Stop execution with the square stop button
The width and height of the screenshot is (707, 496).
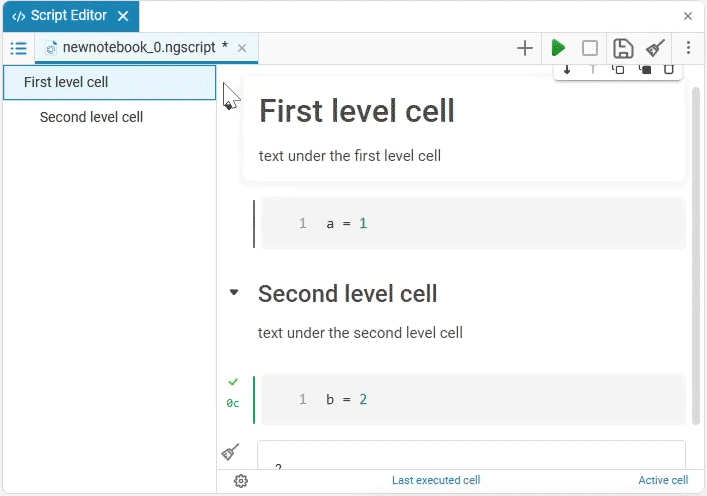click(590, 48)
